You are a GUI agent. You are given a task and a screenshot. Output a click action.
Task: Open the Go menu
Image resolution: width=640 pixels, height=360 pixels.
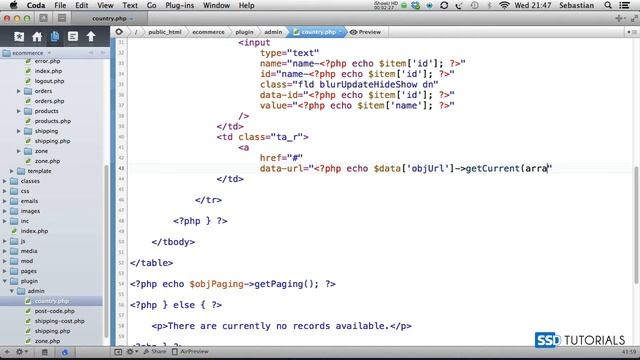coord(151,5)
